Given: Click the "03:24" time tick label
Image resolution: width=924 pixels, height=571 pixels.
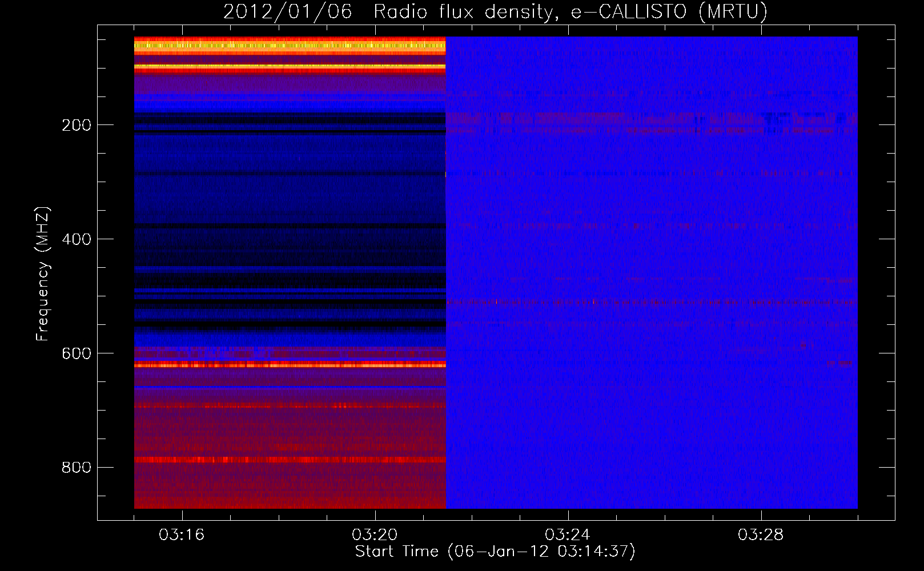Looking at the screenshot, I should coord(568,534).
